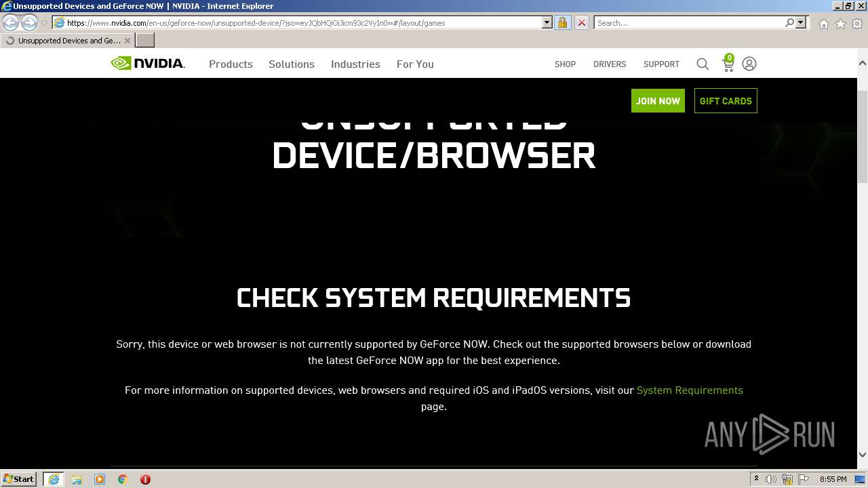The image size is (868, 488).
Task: Open the IE Home icon
Action: click(823, 24)
